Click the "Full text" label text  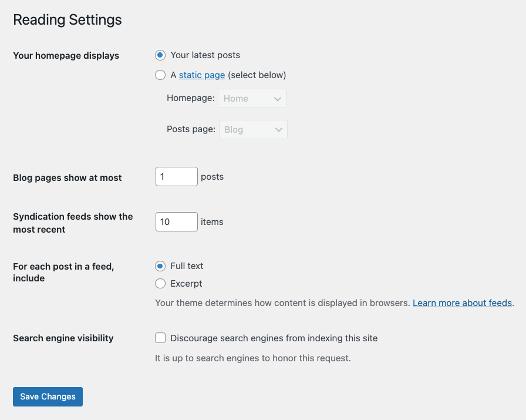(187, 266)
